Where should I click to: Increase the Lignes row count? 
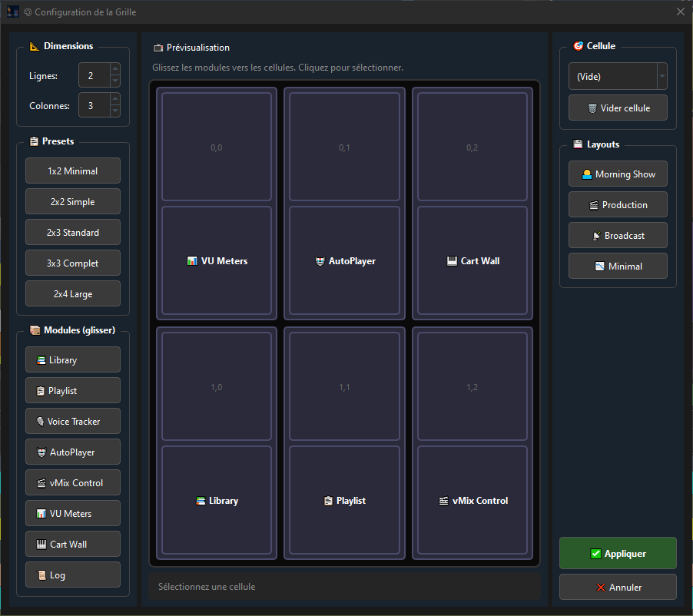(115, 71)
